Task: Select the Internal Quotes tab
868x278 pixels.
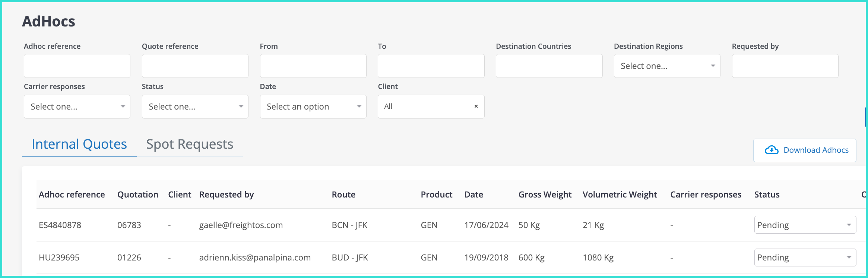Action: pos(79,144)
